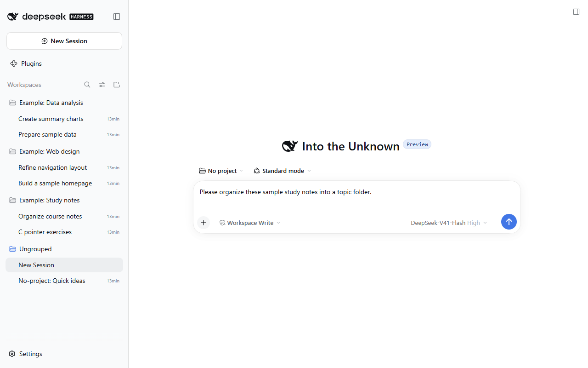Collapse the Example: Web design folder
Viewport: 588px width, 368px height.
tap(64, 151)
